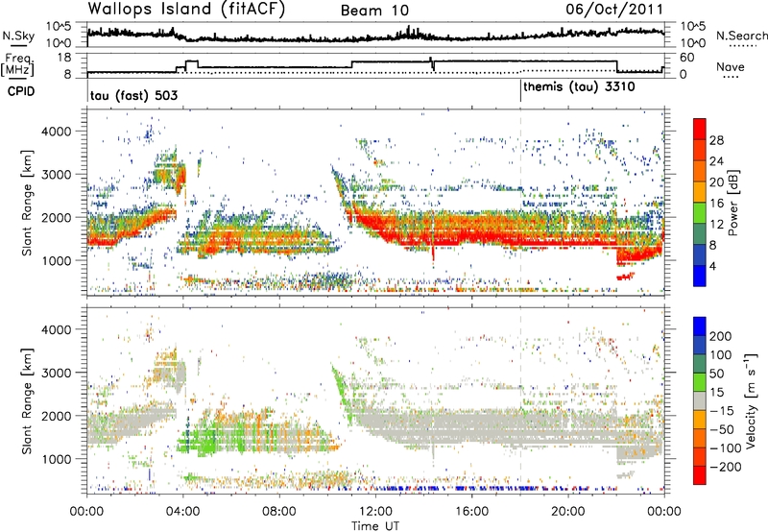Screen dimensions: 768x532
Task: Click the solid line sample under N.Sky
Action: [18, 45]
